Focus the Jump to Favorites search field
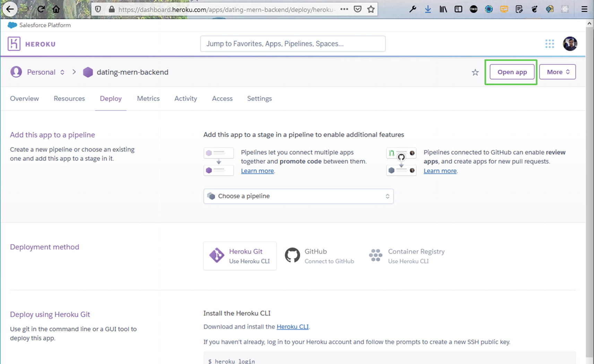Viewport: 594px width, 364px height. (293, 44)
